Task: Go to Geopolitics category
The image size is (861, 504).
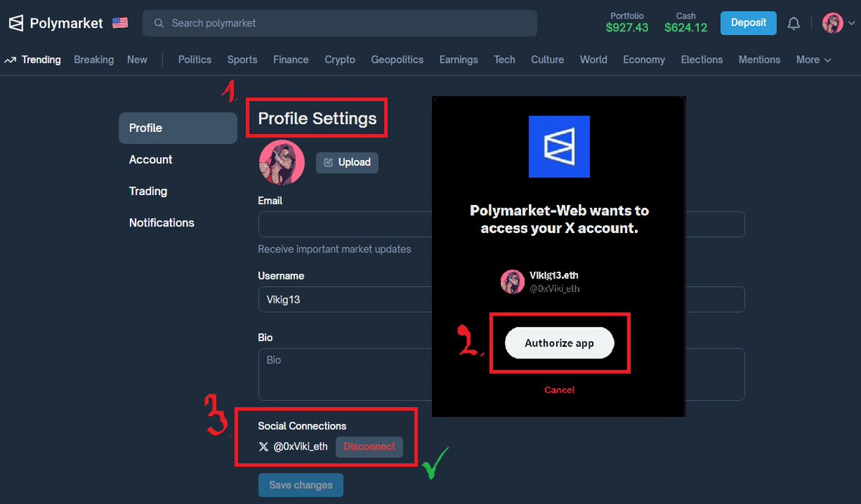Action: [x=397, y=60]
